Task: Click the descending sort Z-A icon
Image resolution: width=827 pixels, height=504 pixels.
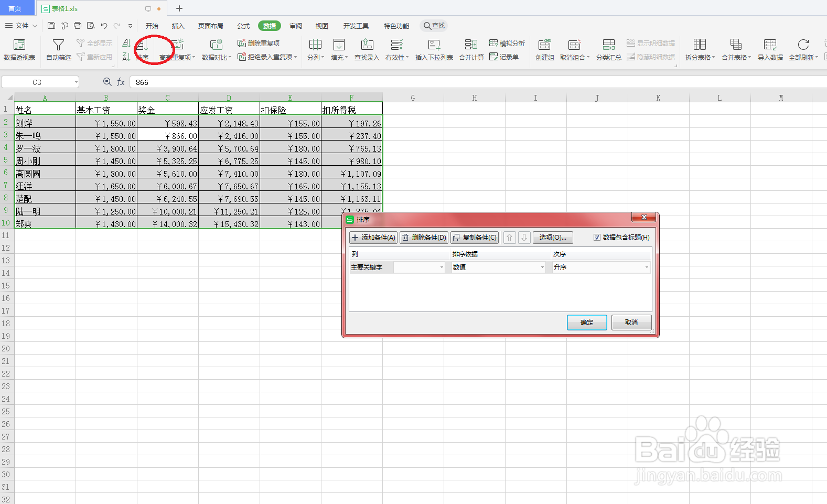Action: (126, 57)
